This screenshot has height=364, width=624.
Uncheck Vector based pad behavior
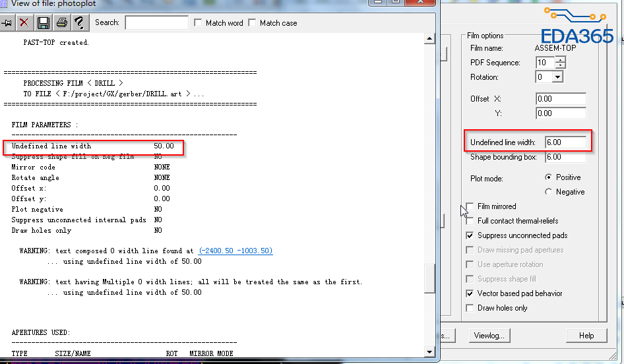pyautogui.click(x=470, y=293)
